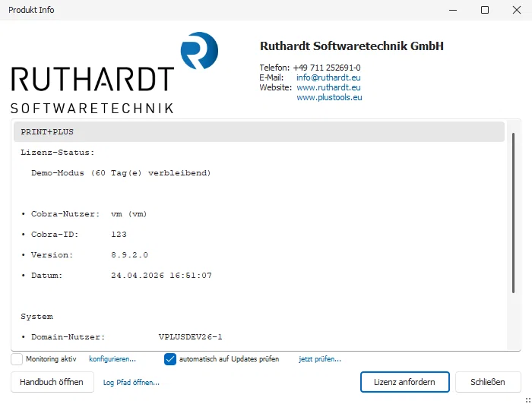The image size is (532, 404).
Task: Click the Schließen button
Action: 488,382
